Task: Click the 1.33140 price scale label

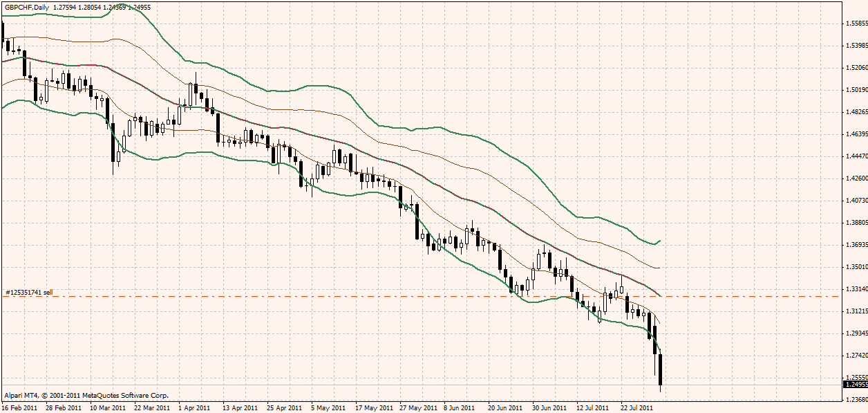Action: (856, 289)
